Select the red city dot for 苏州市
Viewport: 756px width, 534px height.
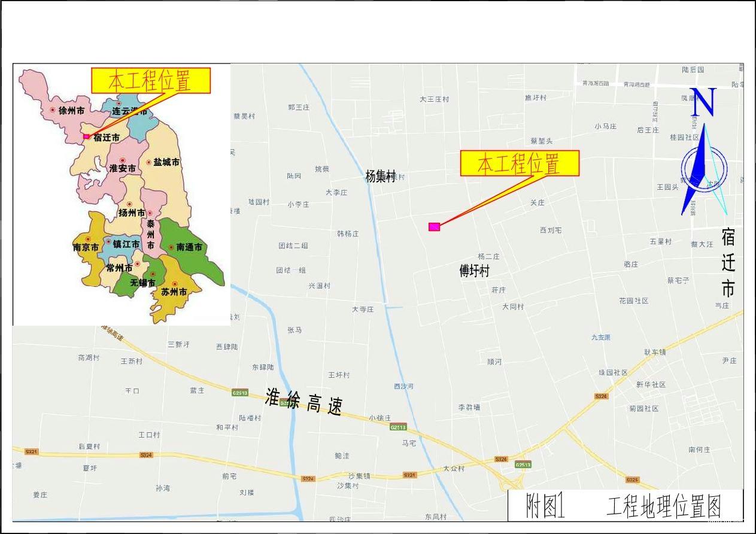coord(175,284)
